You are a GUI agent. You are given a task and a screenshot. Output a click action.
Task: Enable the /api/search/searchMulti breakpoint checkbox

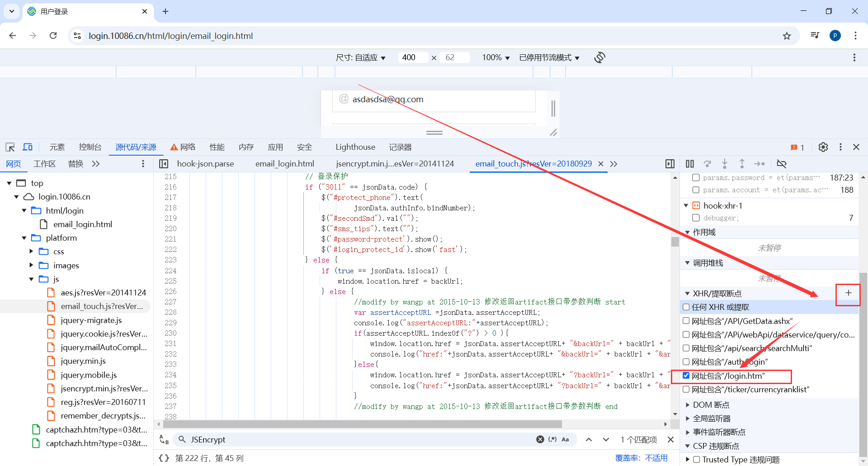pos(686,348)
